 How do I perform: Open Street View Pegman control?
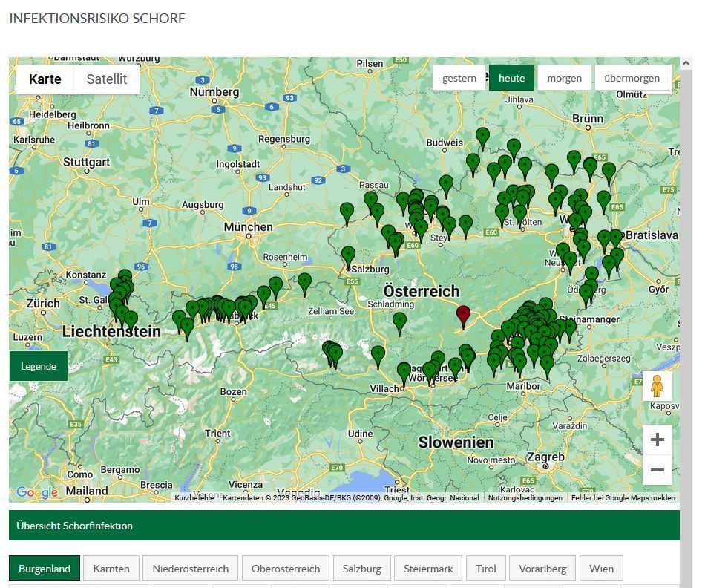click(657, 386)
